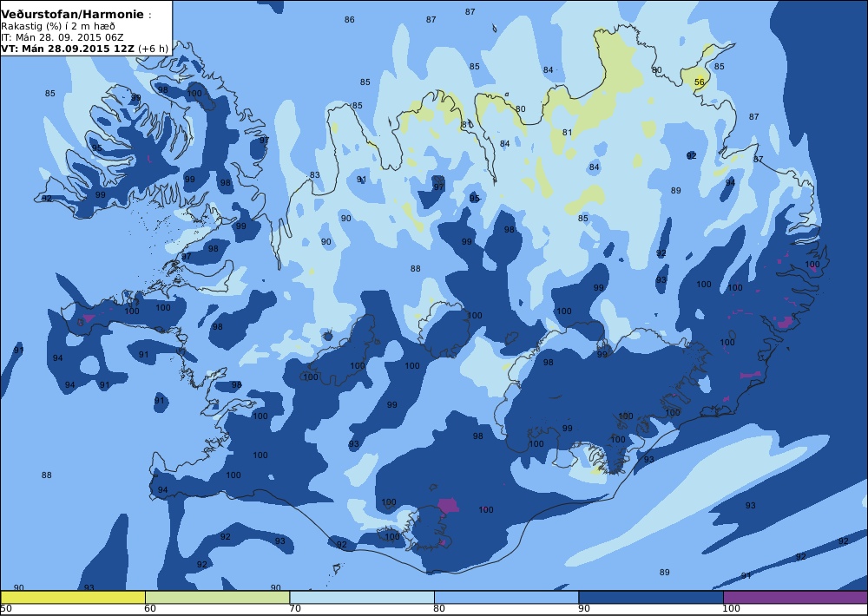The height and width of the screenshot is (616, 868).
Task: Click the 'IT: Mán 28. 09. 2015 06Z' line
Action: [x=62, y=37]
